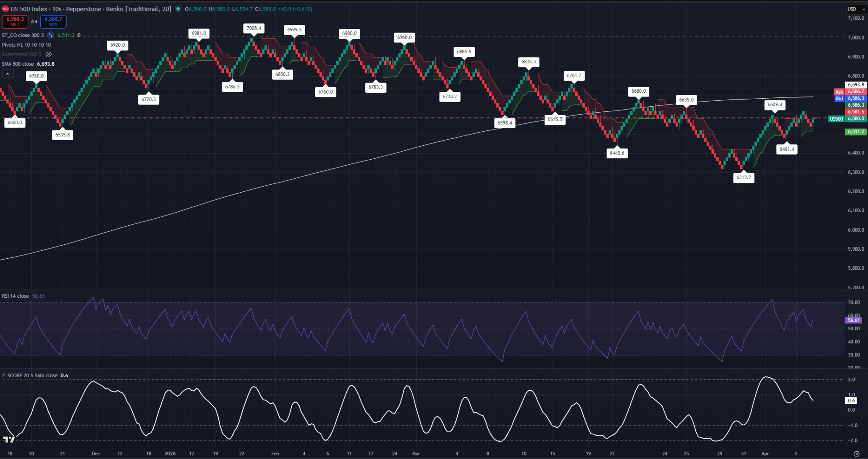Image resolution: width=868 pixels, height=459 pixels.
Task: Click the 6783.3 pivot label
Action: click(x=376, y=87)
